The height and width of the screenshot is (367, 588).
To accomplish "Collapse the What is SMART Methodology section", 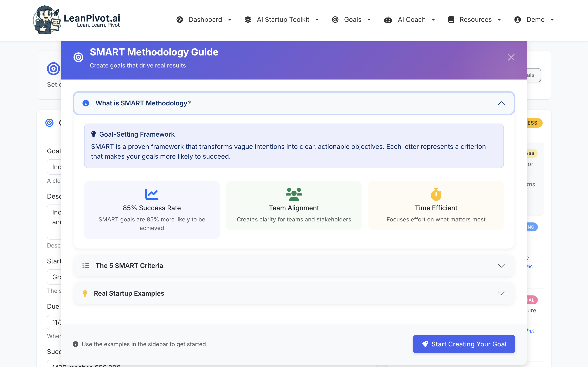I will coord(501,103).
